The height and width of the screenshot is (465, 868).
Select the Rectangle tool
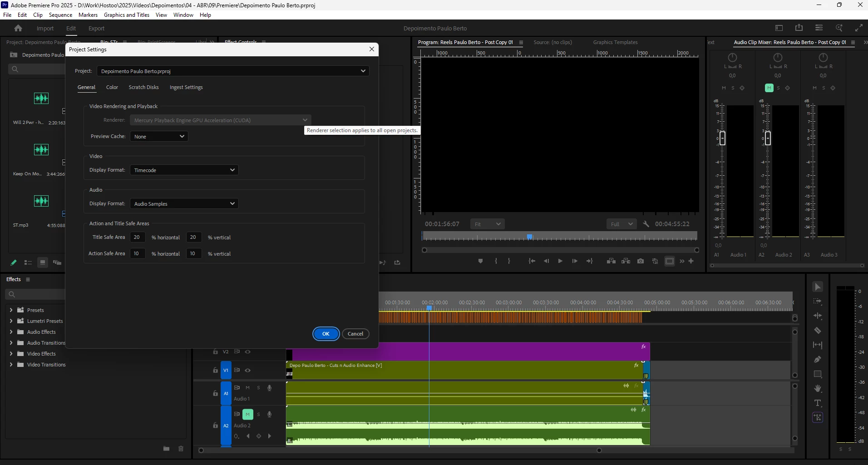[x=818, y=374]
